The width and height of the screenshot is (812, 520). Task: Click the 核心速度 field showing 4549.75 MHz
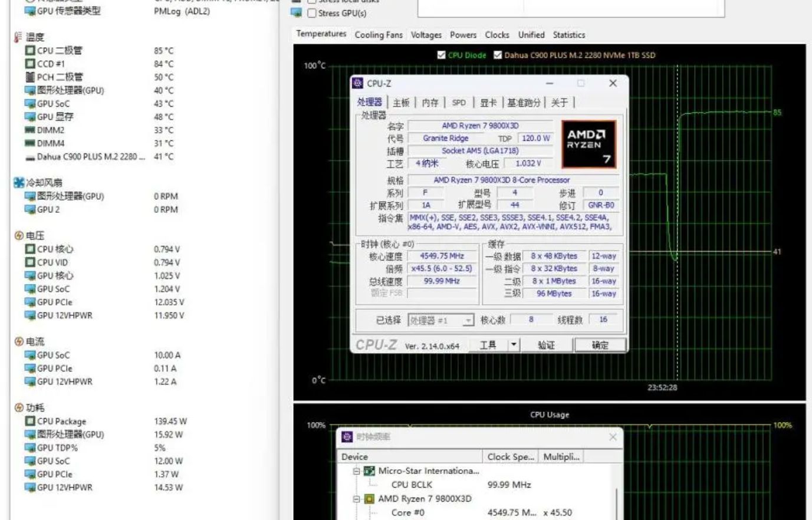[442, 256]
